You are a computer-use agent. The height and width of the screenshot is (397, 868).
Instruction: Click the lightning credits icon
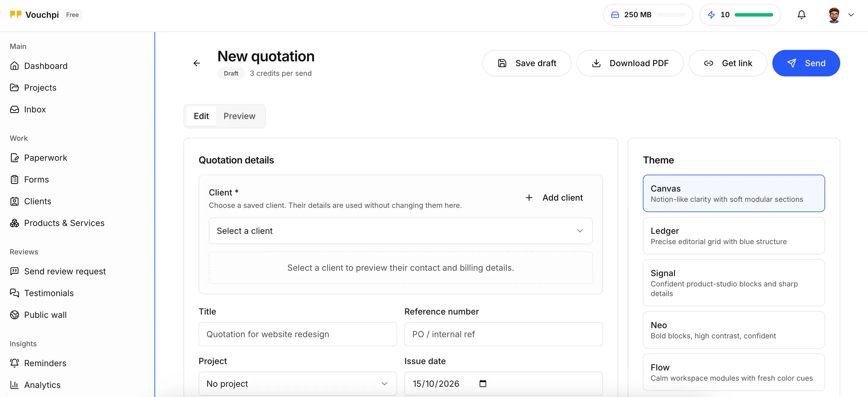point(711,15)
